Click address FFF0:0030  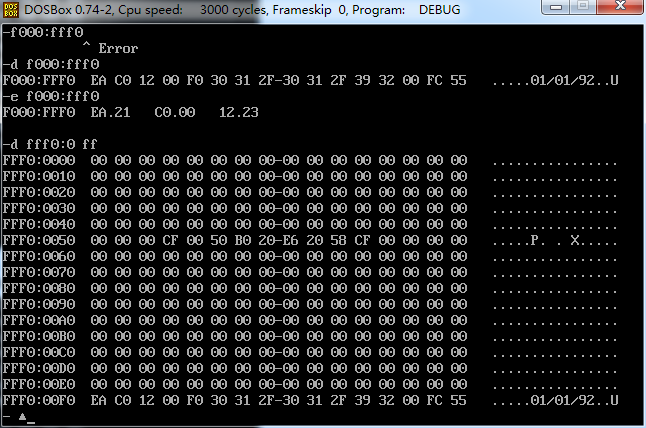[39, 208]
